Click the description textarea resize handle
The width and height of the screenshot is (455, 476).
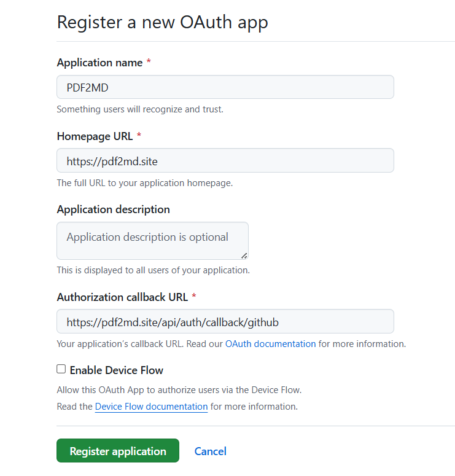[x=244, y=256]
